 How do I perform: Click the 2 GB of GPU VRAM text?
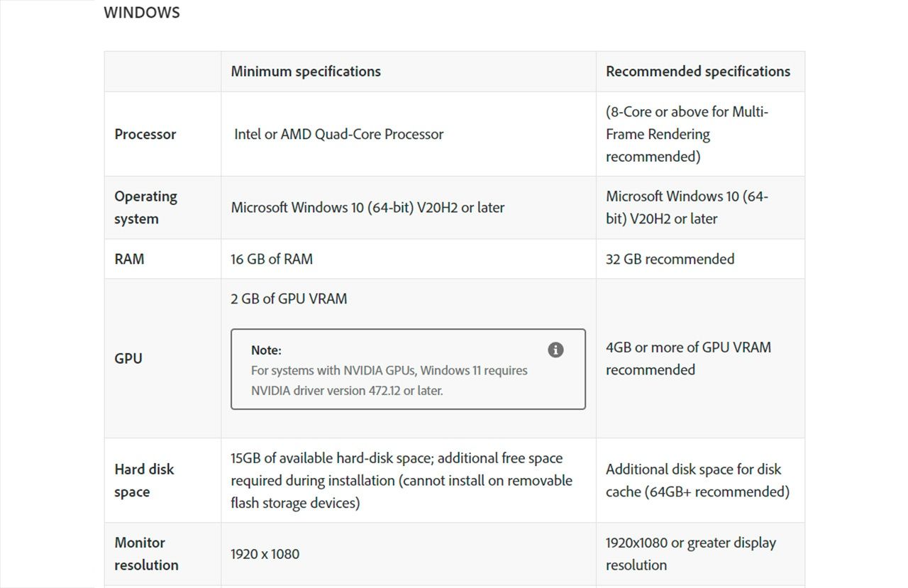coord(289,299)
